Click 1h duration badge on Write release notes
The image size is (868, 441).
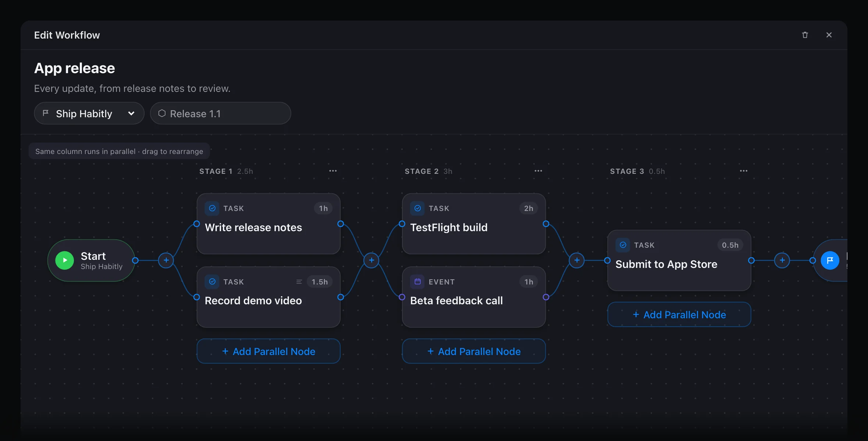pyautogui.click(x=323, y=208)
